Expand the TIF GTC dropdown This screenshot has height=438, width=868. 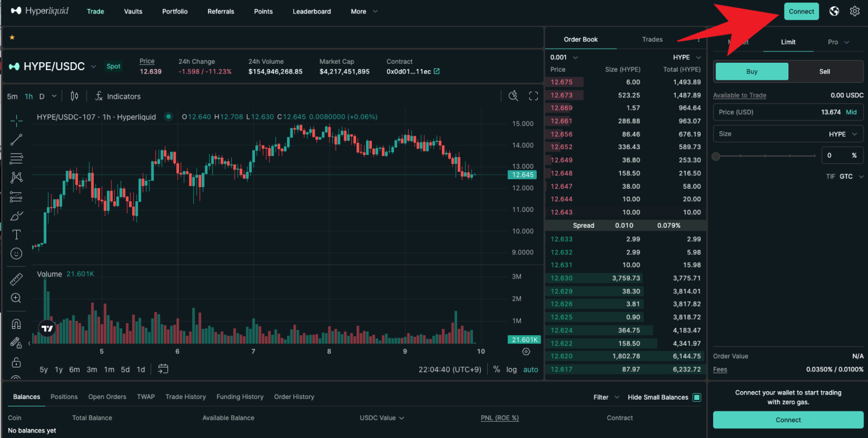848,176
